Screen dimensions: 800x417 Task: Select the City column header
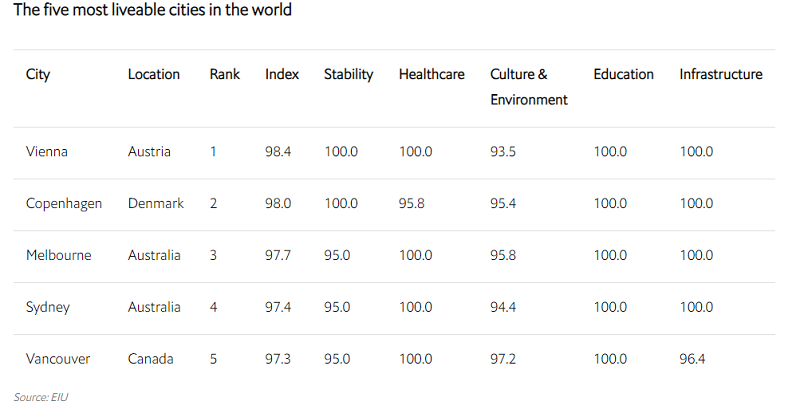point(38,74)
